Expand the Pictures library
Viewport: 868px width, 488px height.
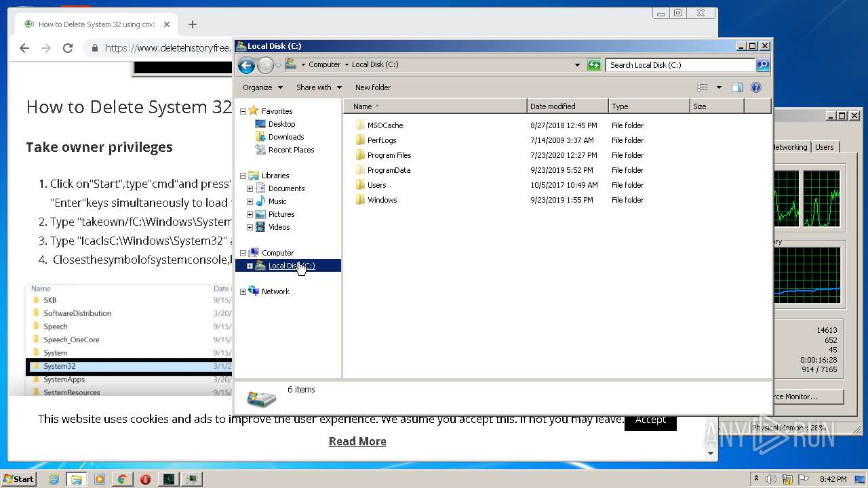[x=250, y=214]
